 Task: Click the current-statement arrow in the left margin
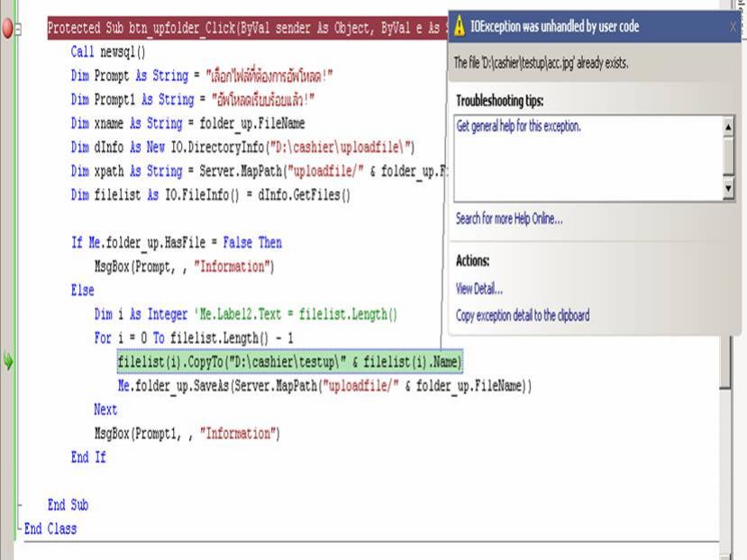point(9,362)
